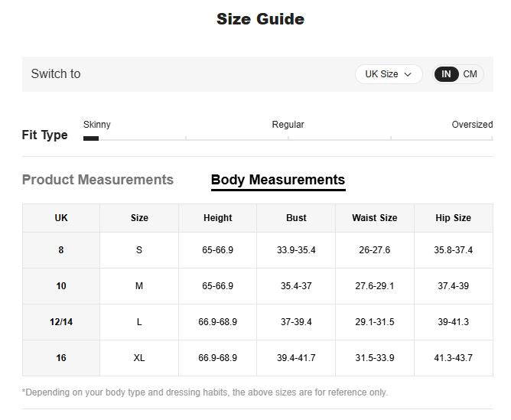511x420 pixels.
Task: Click the Switch to label
Action: click(56, 74)
